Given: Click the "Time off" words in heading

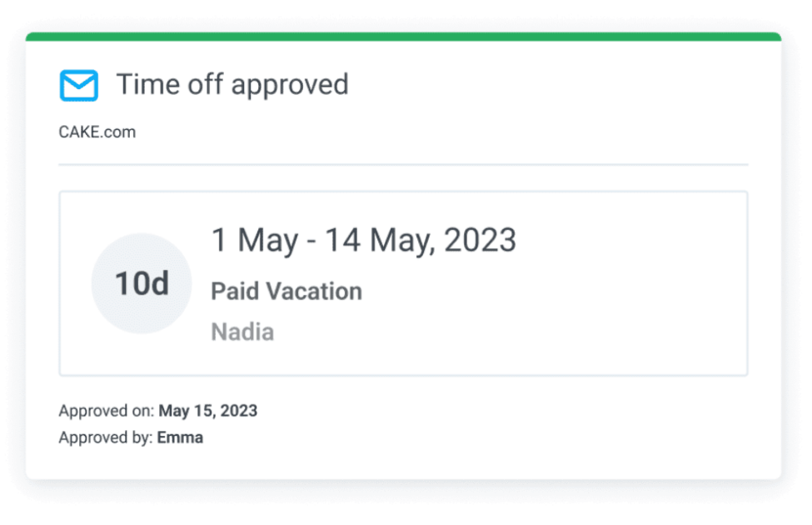Looking at the screenshot, I should tap(169, 84).
